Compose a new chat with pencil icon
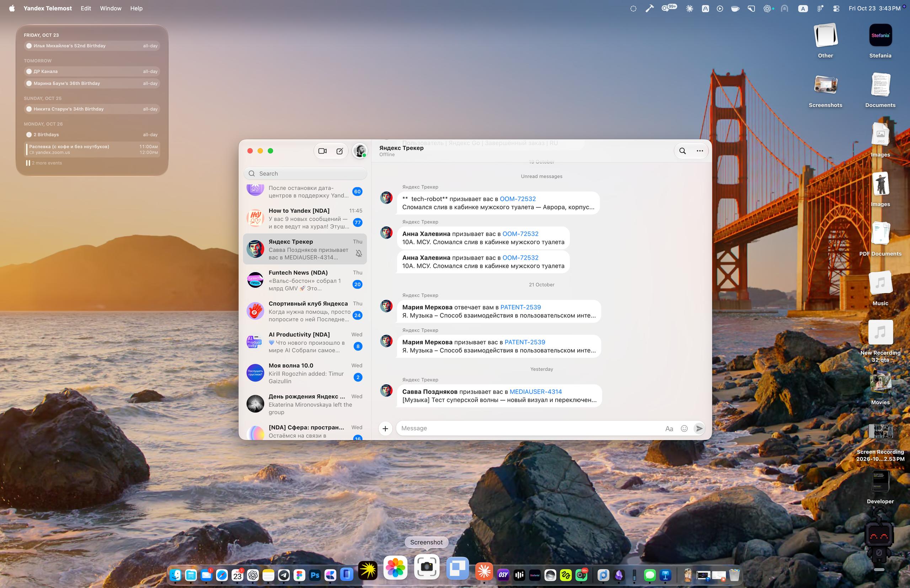Screen dimensions: 910x588 pos(339,151)
